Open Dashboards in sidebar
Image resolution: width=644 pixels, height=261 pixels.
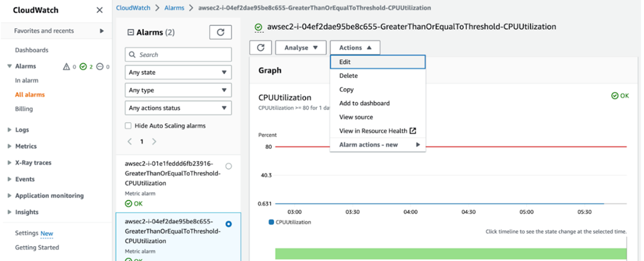tap(32, 50)
